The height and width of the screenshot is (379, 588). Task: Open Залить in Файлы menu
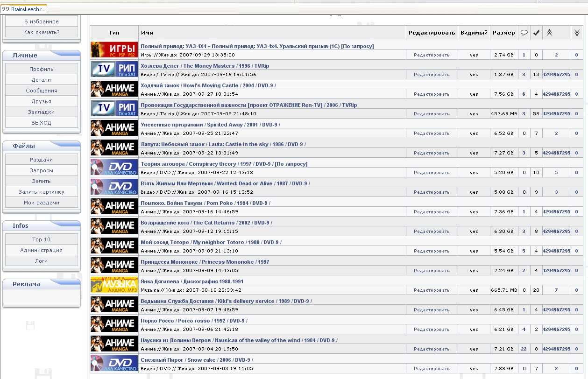[42, 181]
